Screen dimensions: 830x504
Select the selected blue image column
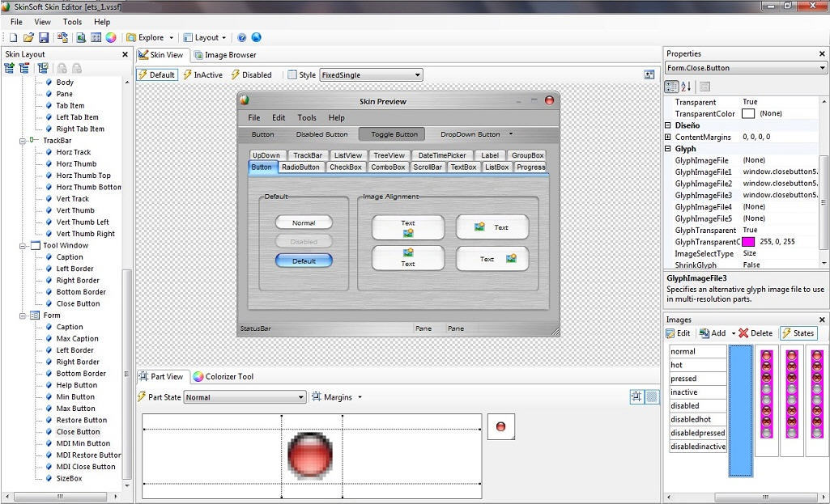(x=741, y=411)
